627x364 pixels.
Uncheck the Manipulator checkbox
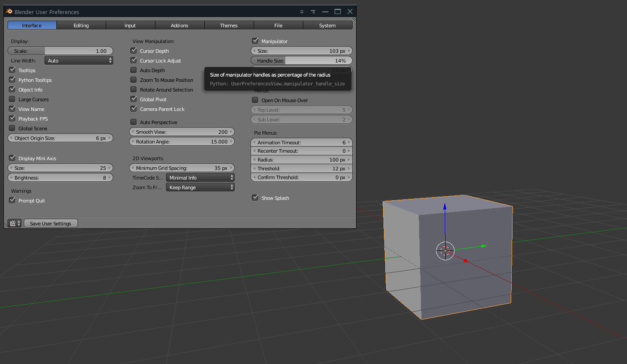tap(255, 41)
